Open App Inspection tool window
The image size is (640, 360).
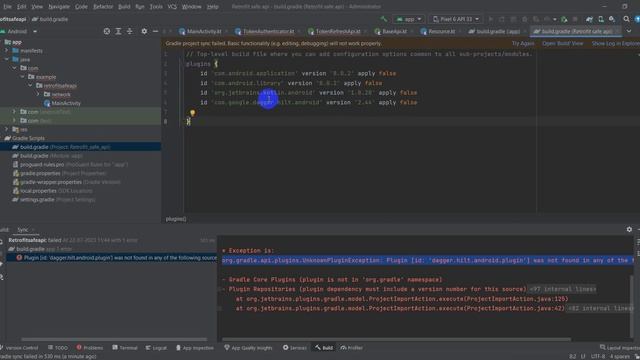point(195,348)
